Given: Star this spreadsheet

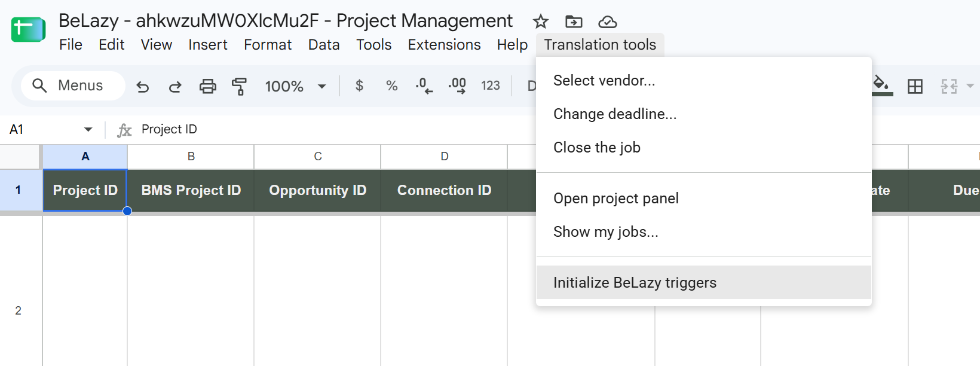Looking at the screenshot, I should click(x=541, y=22).
